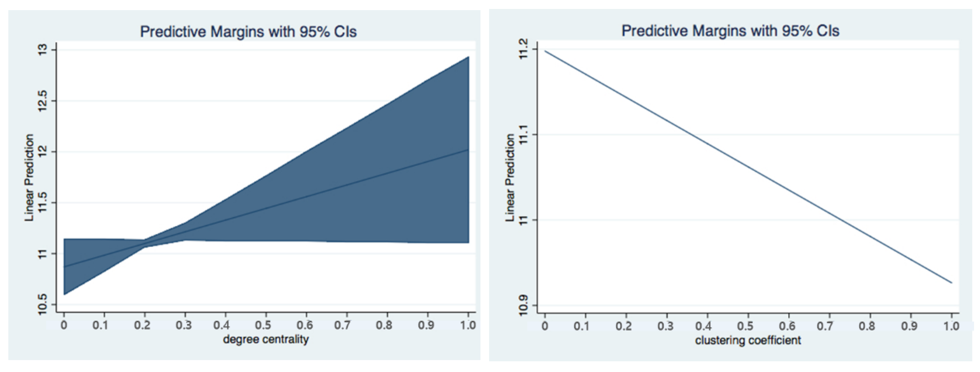Click 0.5 on the degree centrality axis
Viewport: 980px width, 372px height.
point(263,325)
